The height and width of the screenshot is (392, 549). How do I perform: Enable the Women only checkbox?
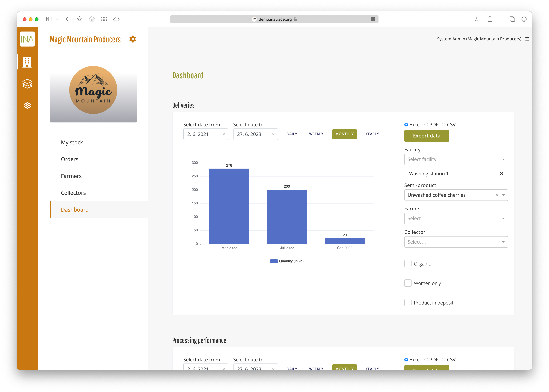(x=408, y=283)
